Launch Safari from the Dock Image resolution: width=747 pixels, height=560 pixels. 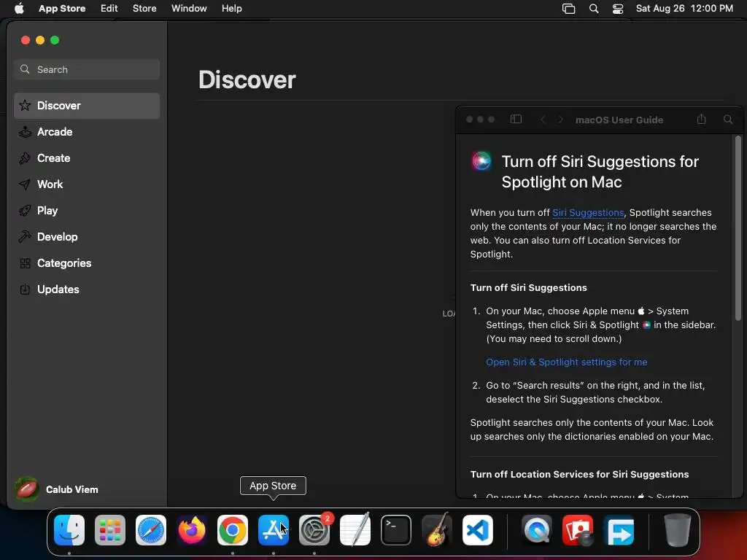151,530
